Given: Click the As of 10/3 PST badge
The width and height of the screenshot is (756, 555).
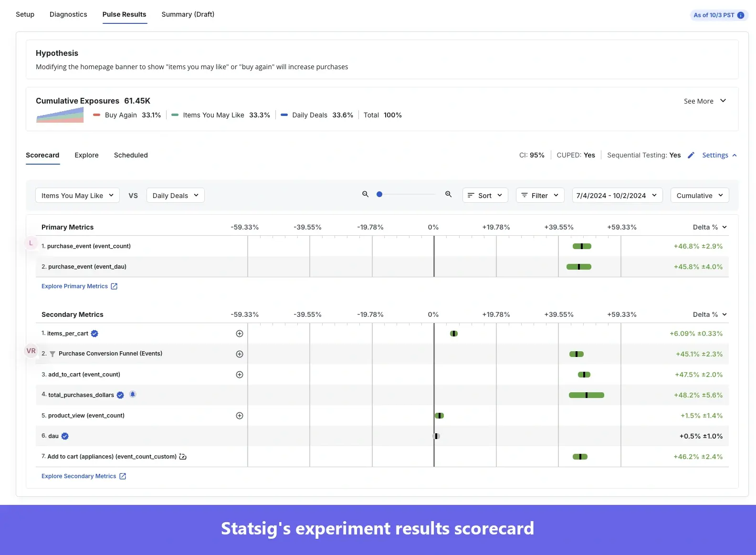Looking at the screenshot, I should [719, 15].
